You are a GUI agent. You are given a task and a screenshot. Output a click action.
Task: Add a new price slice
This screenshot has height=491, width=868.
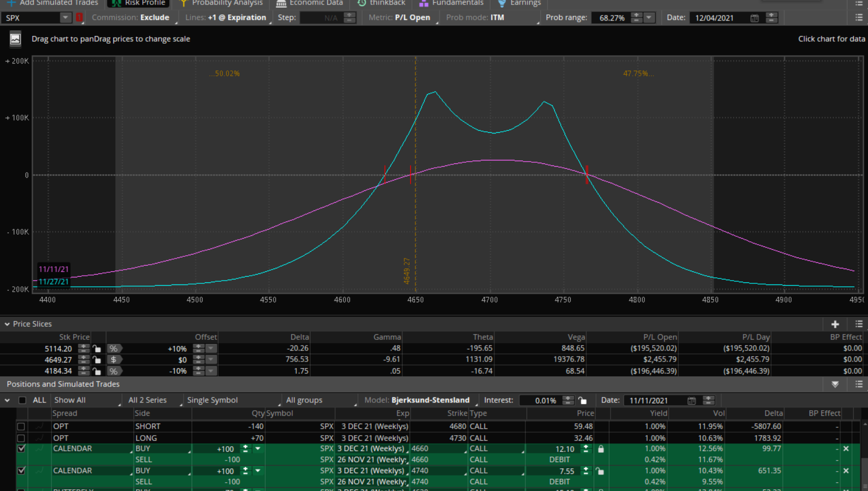tap(835, 324)
